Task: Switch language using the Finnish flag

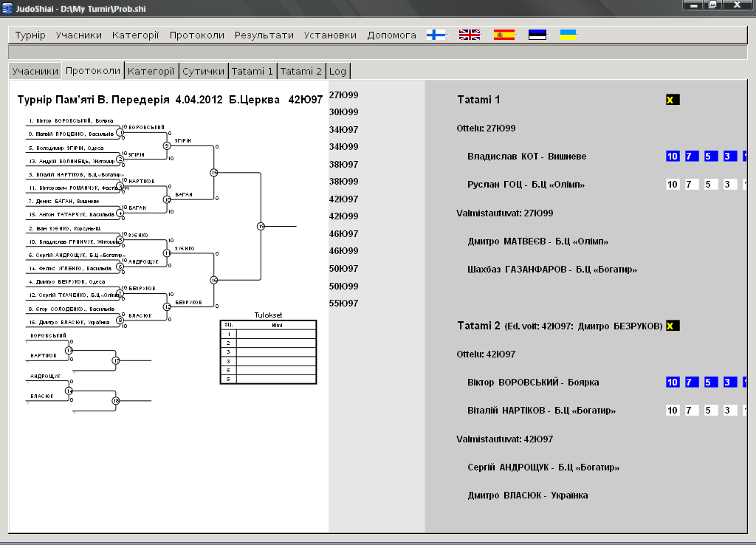Action: [x=436, y=35]
